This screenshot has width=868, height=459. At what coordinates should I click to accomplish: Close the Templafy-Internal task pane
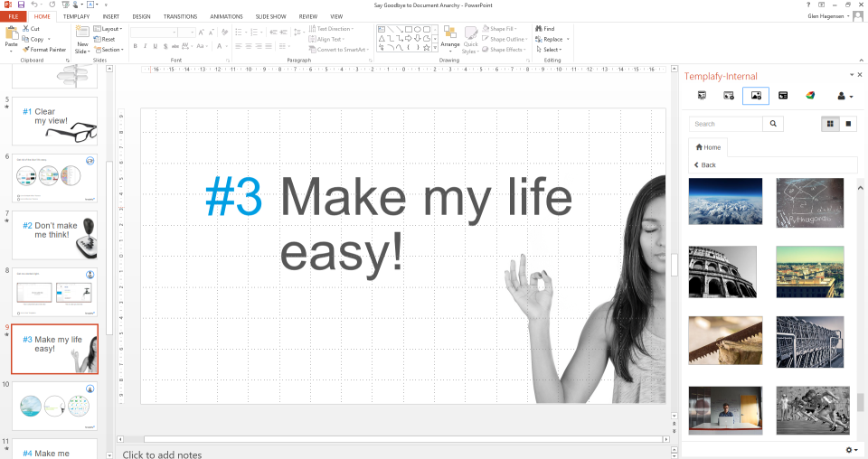(x=860, y=75)
